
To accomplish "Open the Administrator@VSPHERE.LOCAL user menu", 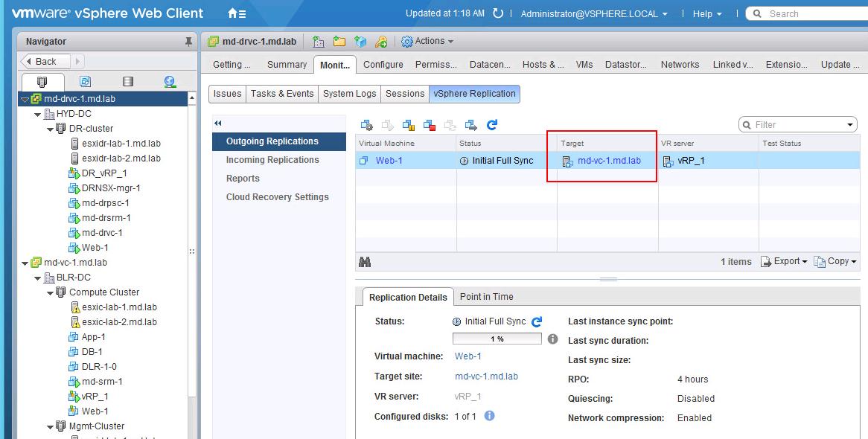I will coord(594,14).
